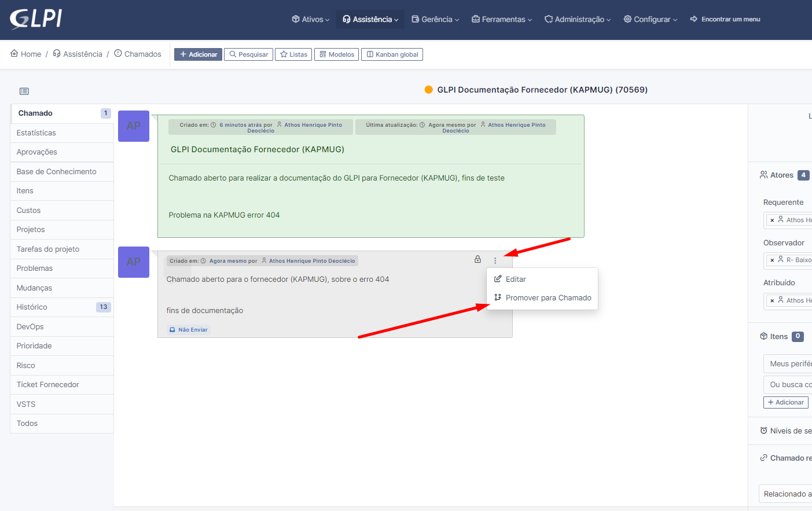
Task: Select the Mudanças tab
Action: point(62,288)
